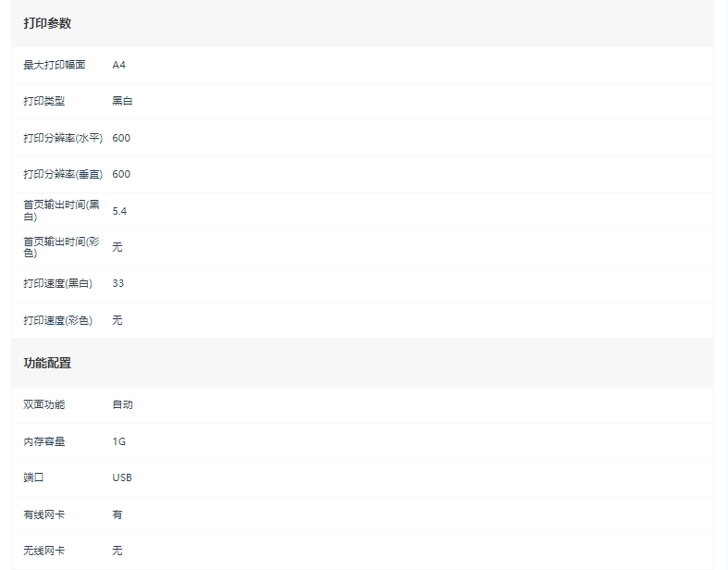Viewport: 728px width, 570px height.
Task: Click the 打印分辨率(水平) label
Action: (63, 138)
